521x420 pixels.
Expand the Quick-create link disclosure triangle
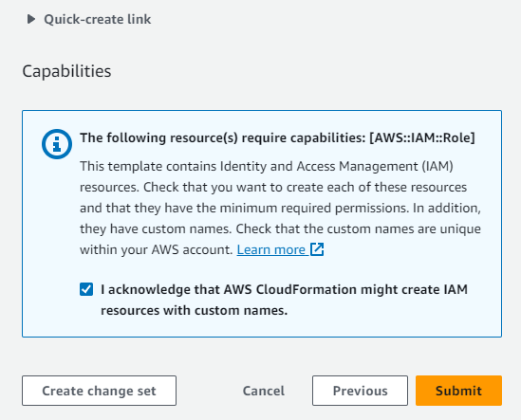[31, 19]
